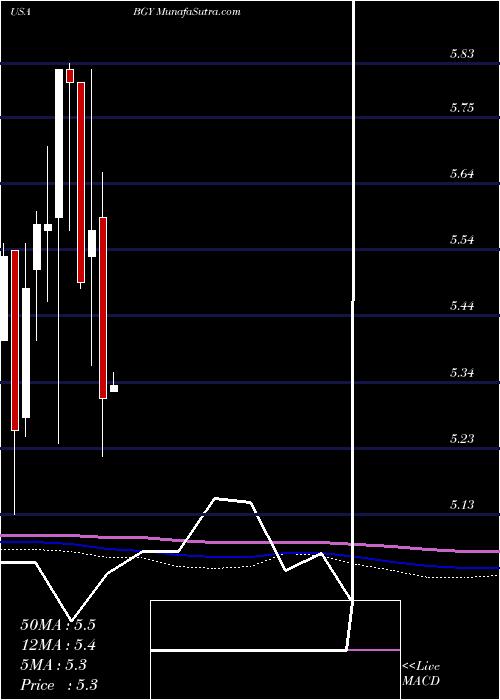
Task: Click the 5.54 price axis label
Action: (x=462, y=240)
